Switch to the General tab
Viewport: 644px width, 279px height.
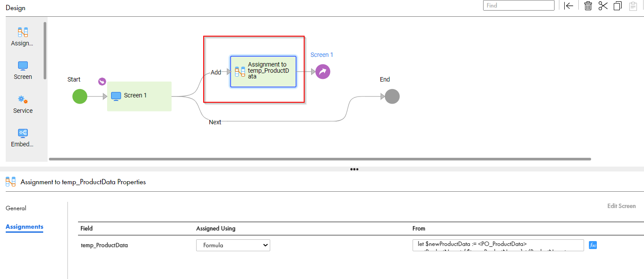(16, 208)
